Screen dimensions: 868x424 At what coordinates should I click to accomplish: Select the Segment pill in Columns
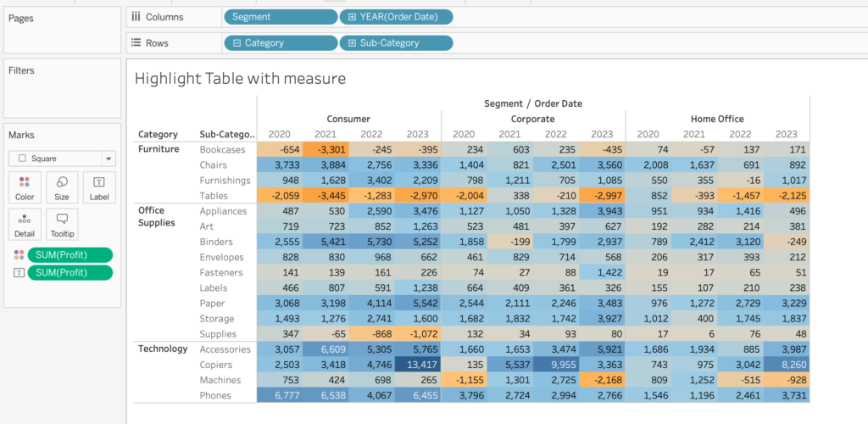pyautogui.click(x=280, y=17)
